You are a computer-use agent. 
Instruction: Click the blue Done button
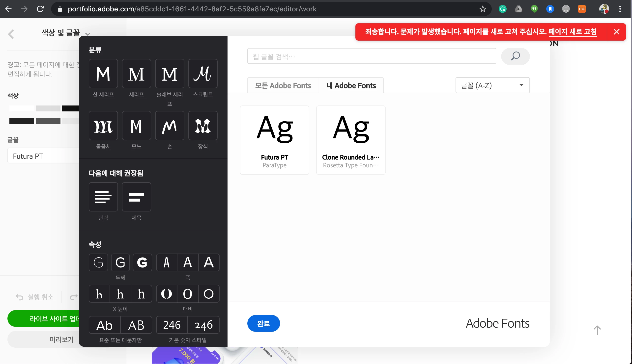coord(263,323)
